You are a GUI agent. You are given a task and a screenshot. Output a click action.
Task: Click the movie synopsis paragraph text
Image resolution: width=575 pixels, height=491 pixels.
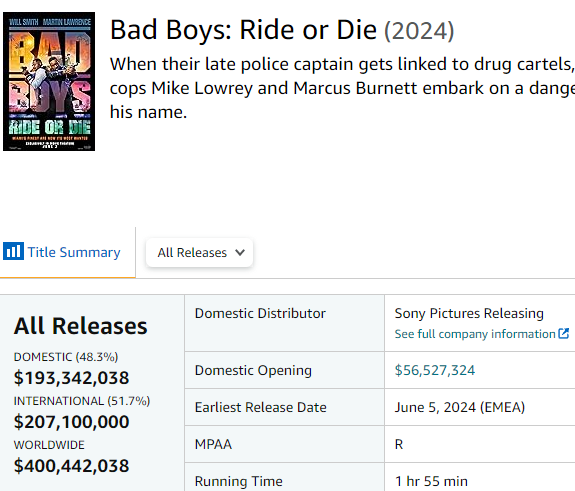(342, 88)
